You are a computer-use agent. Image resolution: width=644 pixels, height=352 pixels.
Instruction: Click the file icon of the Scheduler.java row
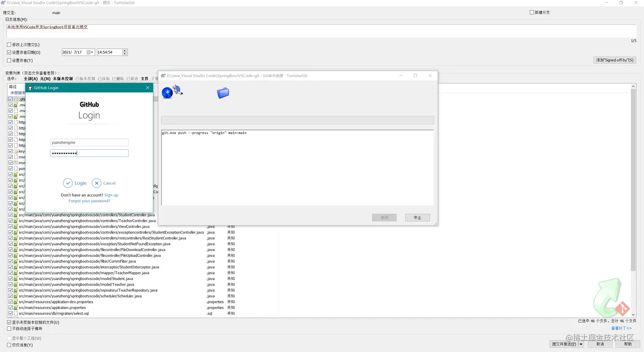pyautogui.click(x=16, y=296)
